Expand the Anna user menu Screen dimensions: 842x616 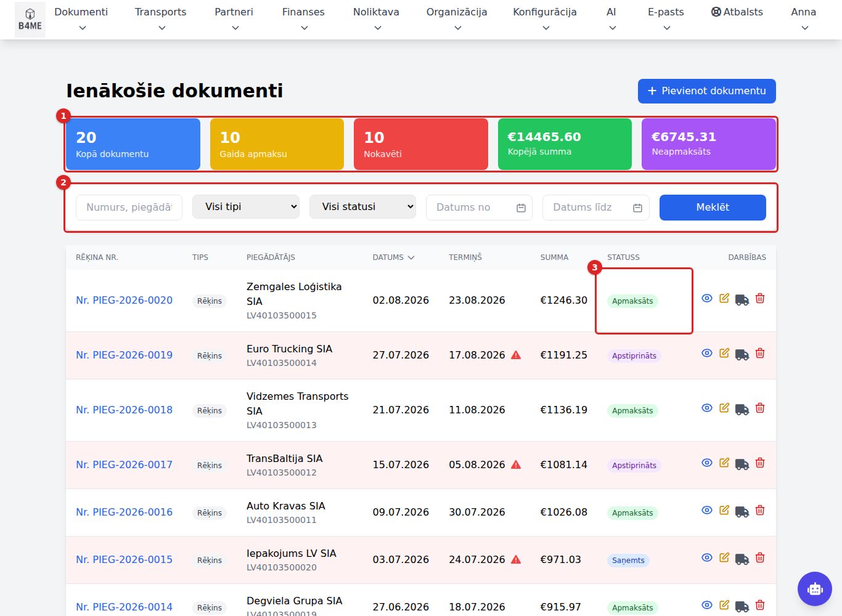(x=804, y=19)
